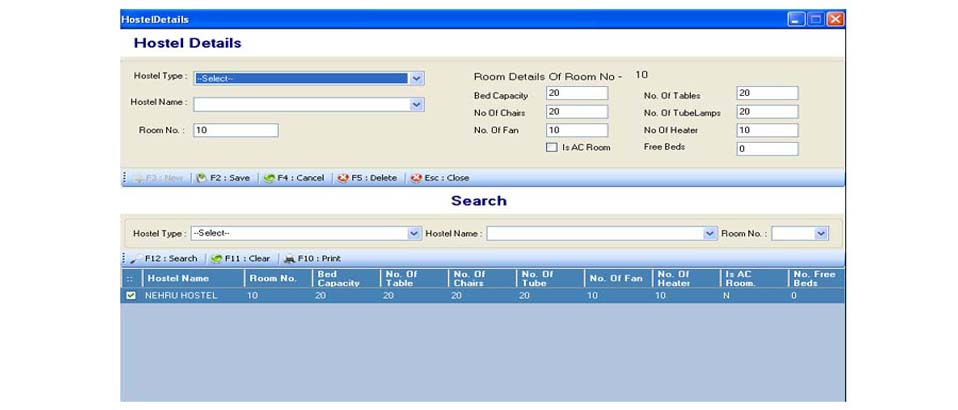Click the Bed Capacity column header

[x=346, y=279]
